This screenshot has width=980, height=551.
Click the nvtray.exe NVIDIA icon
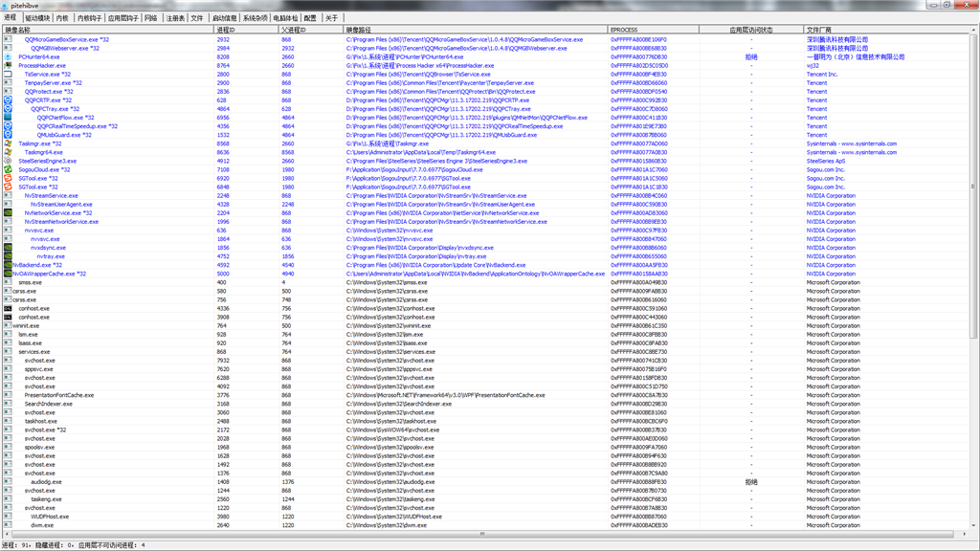(8, 256)
